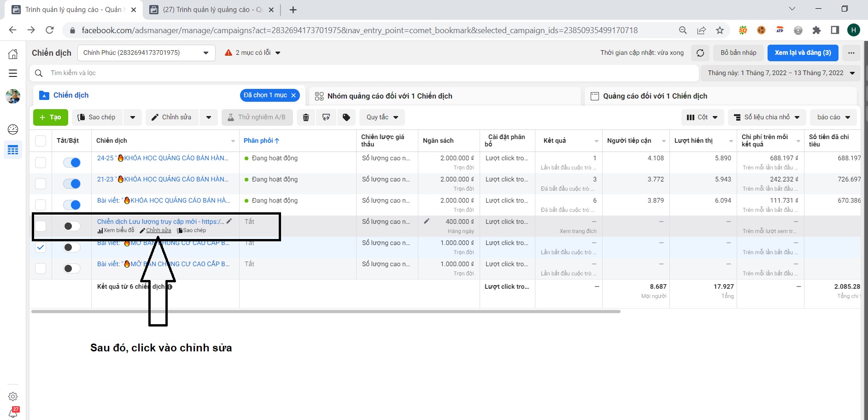Image resolution: width=868 pixels, height=420 pixels.
Task: Click Xem lại và đăng (3) button
Action: pyautogui.click(x=802, y=53)
